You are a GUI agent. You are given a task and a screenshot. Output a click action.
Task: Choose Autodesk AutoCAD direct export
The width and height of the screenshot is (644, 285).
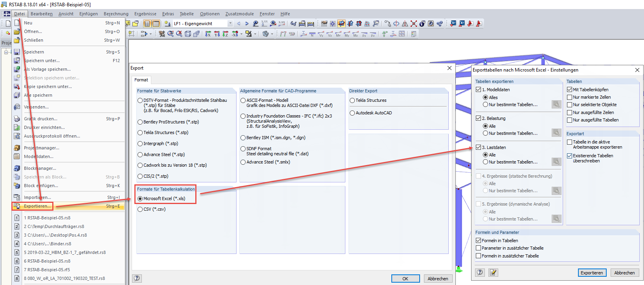(352, 113)
